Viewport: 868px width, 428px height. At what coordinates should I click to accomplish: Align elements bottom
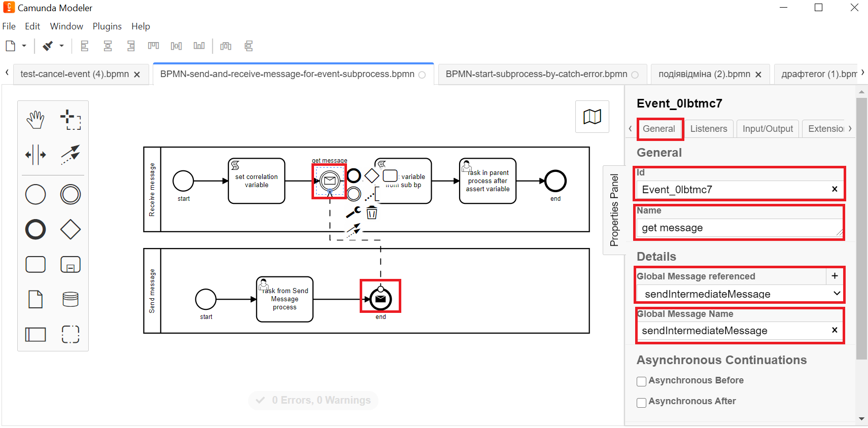pos(199,46)
